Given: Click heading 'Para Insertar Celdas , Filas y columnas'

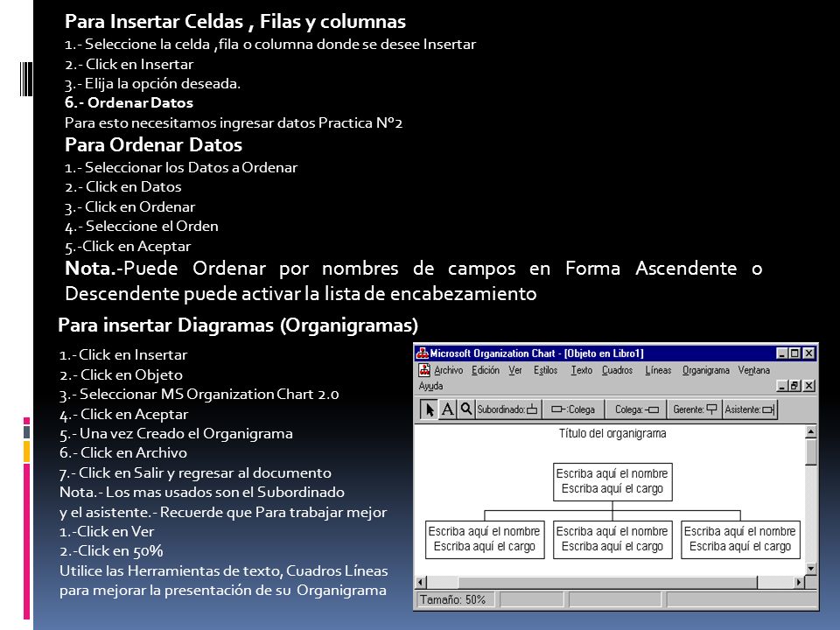Looking at the screenshot, I should tap(235, 21).
